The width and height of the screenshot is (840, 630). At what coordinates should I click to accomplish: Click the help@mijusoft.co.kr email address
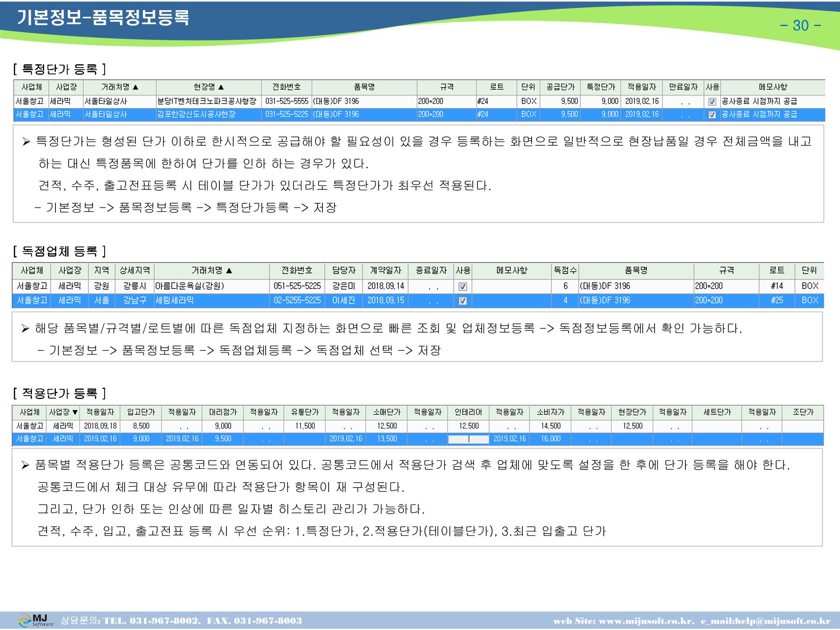coord(782,621)
